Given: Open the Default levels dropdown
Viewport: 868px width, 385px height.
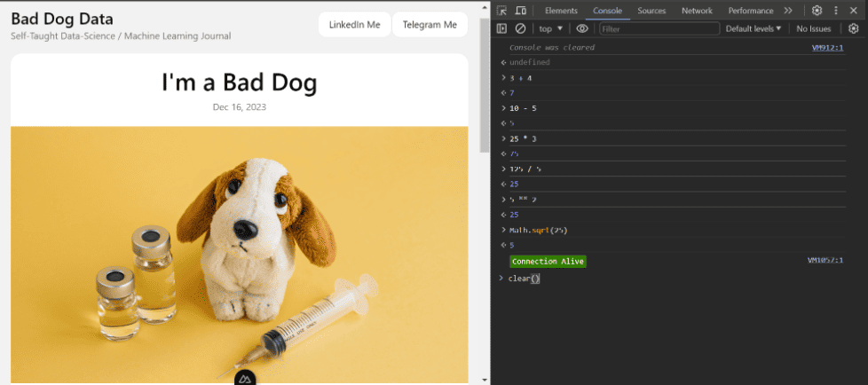Looking at the screenshot, I should pyautogui.click(x=754, y=28).
